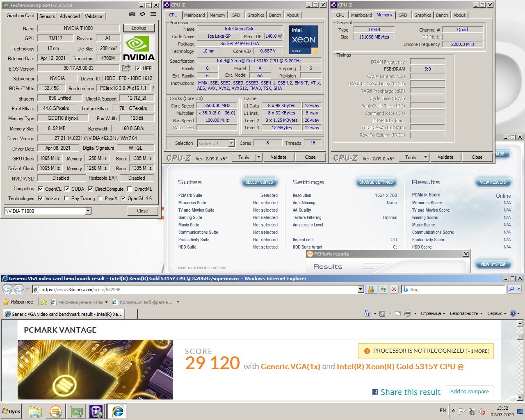Expand the IE address bar dropdown
Viewport: 525px width, 420px height.
(x=361, y=289)
